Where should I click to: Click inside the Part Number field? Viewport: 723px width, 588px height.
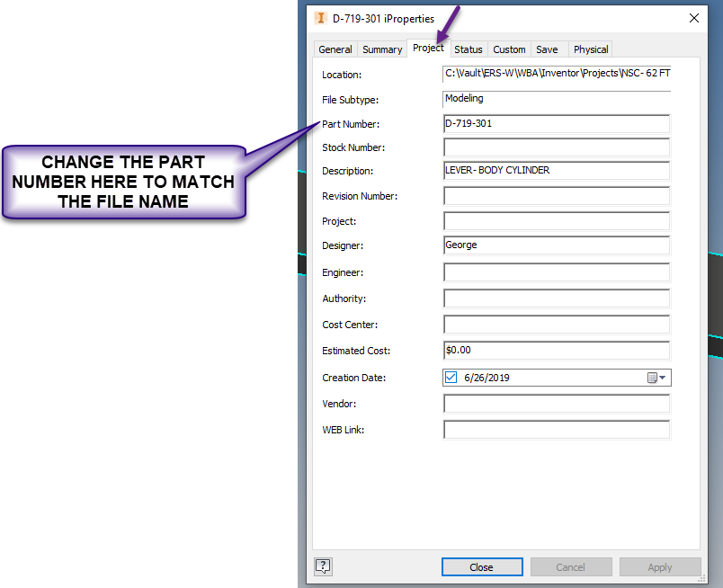(x=556, y=123)
